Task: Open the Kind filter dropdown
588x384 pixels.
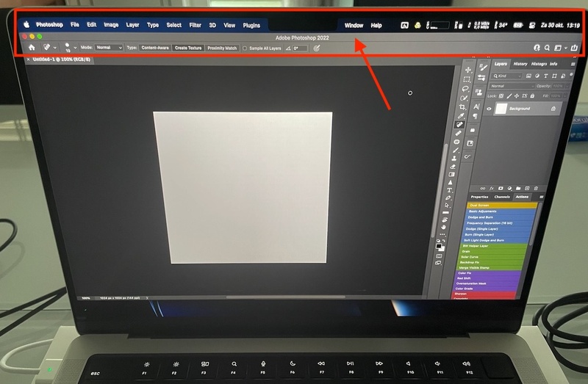Action: pyautogui.click(x=507, y=76)
